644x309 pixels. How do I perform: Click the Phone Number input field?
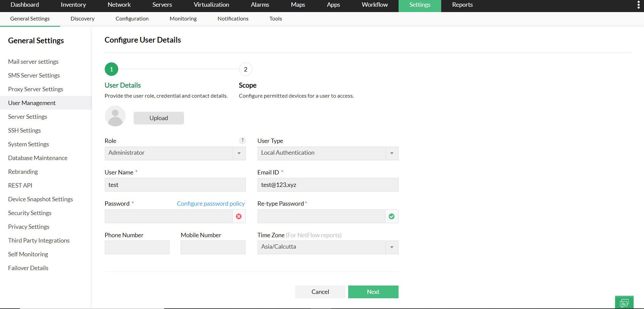coord(137,247)
